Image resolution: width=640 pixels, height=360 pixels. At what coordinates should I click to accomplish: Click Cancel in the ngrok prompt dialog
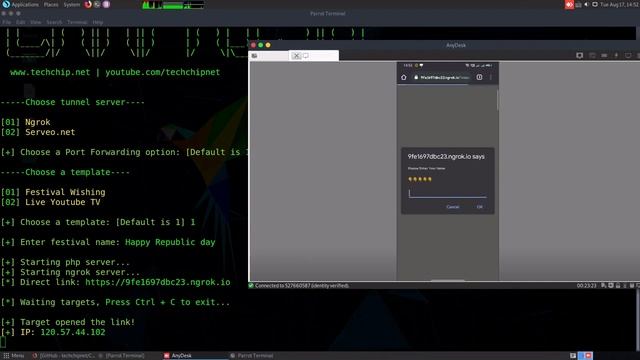click(453, 207)
